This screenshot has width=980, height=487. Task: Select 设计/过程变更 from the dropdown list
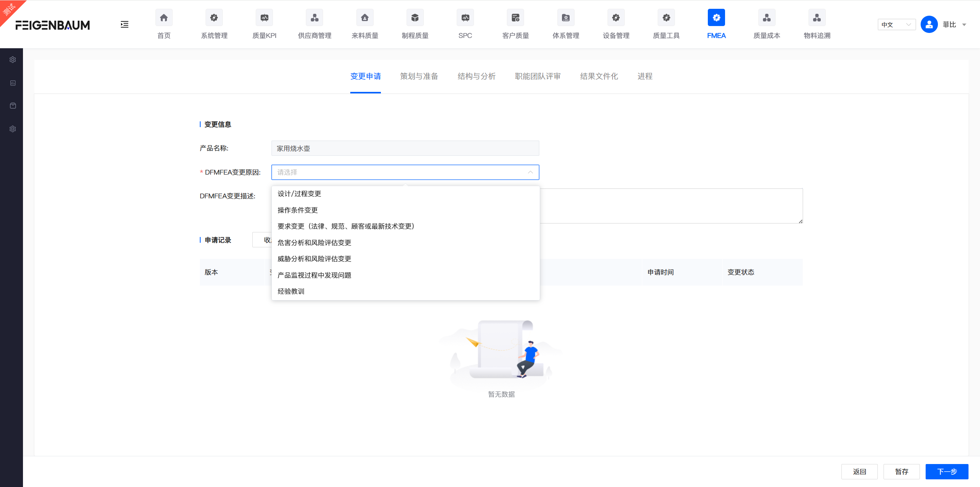click(299, 194)
